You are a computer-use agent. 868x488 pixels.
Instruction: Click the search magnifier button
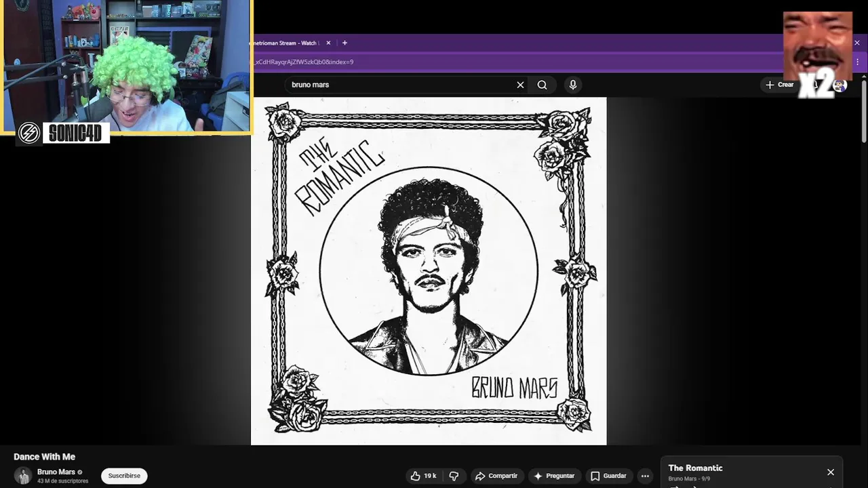[542, 85]
